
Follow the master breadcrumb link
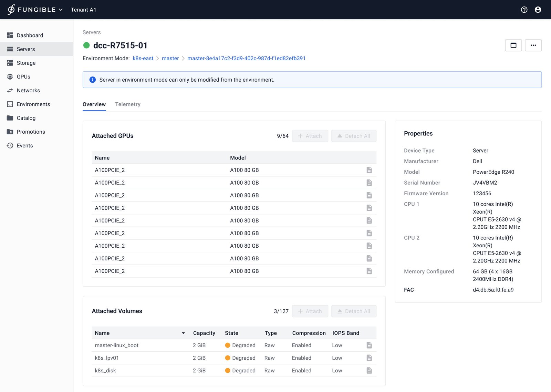(170, 59)
